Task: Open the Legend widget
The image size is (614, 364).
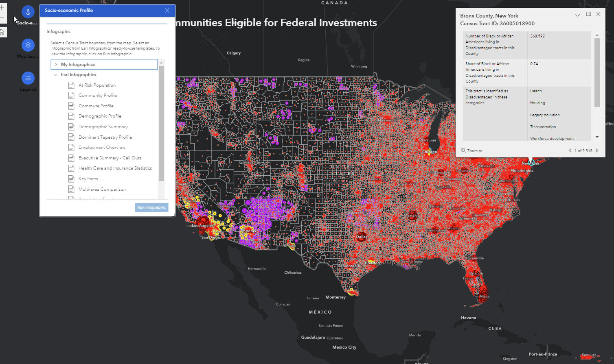Action: point(28,78)
